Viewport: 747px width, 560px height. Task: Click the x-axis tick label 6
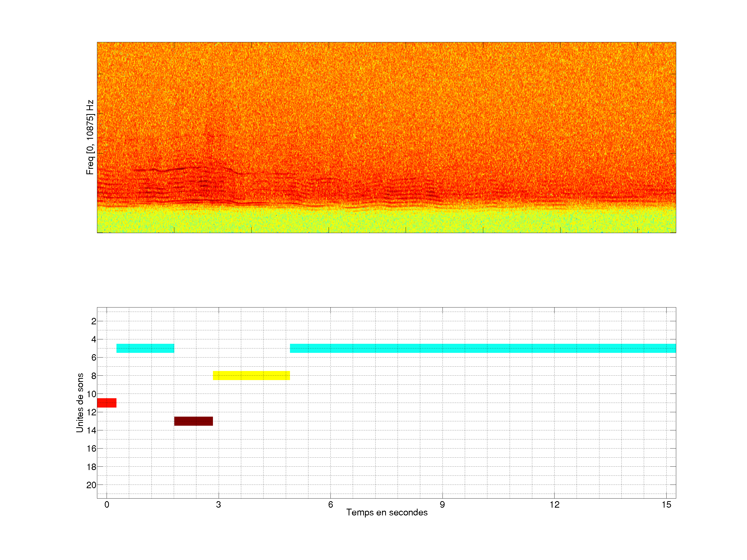click(330, 505)
